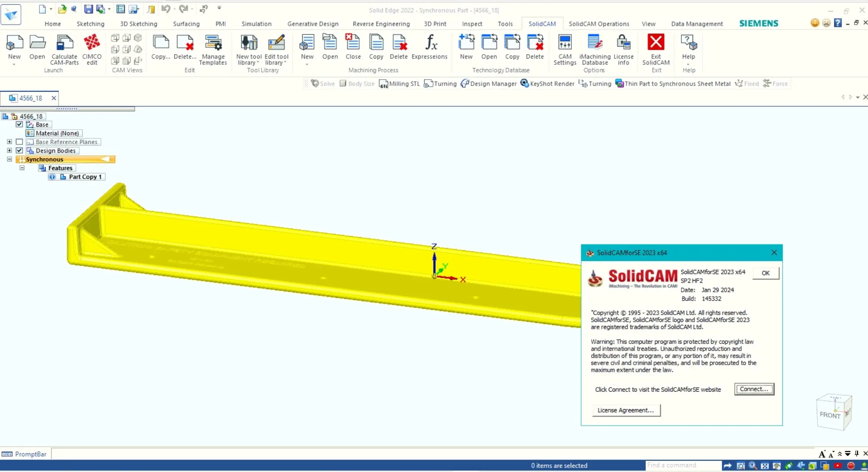868x472 pixels.
Task: Click OK in SolidCAM about dialog
Action: coord(765,273)
